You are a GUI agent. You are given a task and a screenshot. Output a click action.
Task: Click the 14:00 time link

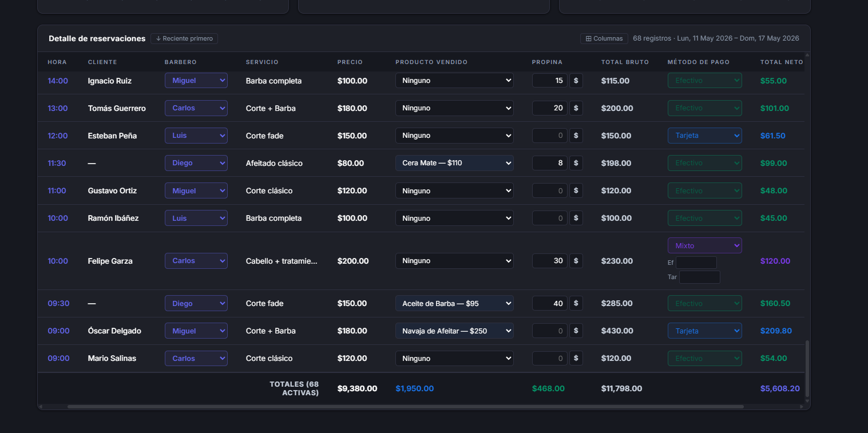[58, 81]
